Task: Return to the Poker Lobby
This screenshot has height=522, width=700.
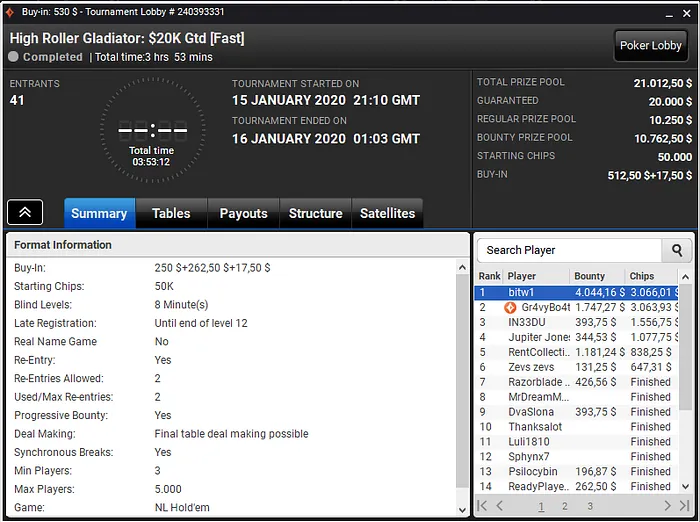Action: pyautogui.click(x=650, y=46)
